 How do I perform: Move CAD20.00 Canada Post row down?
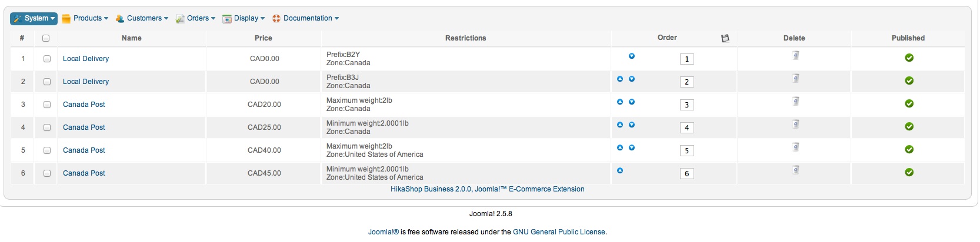coord(632,102)
